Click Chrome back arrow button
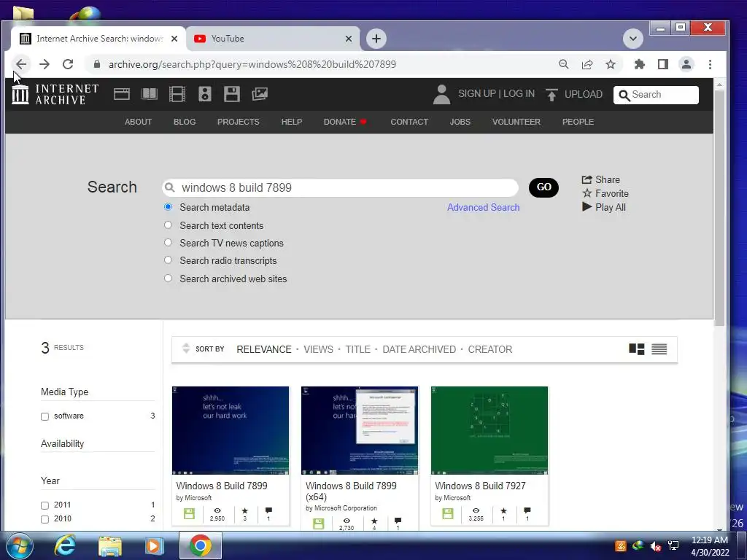Screen dimensions: 747x560 21,64
